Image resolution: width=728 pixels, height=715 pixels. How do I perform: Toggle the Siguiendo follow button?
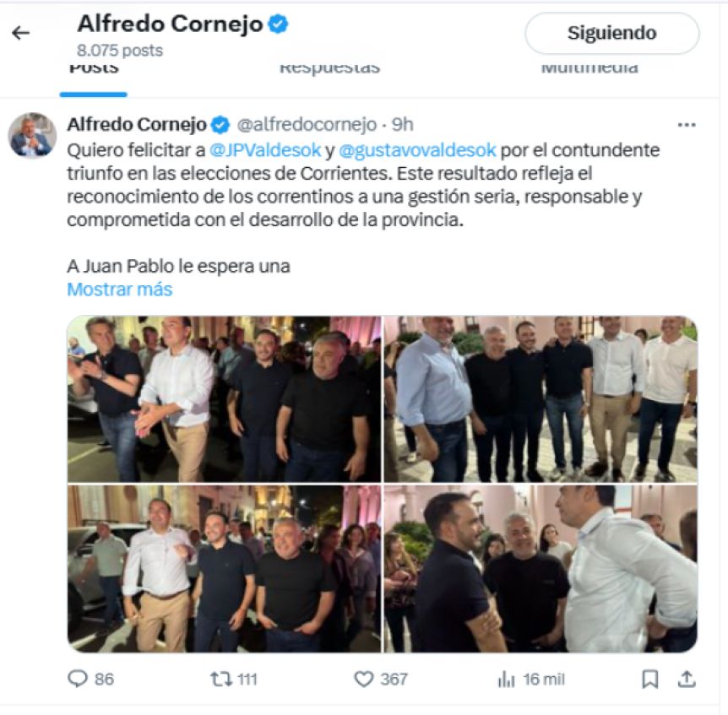[612, 33]
